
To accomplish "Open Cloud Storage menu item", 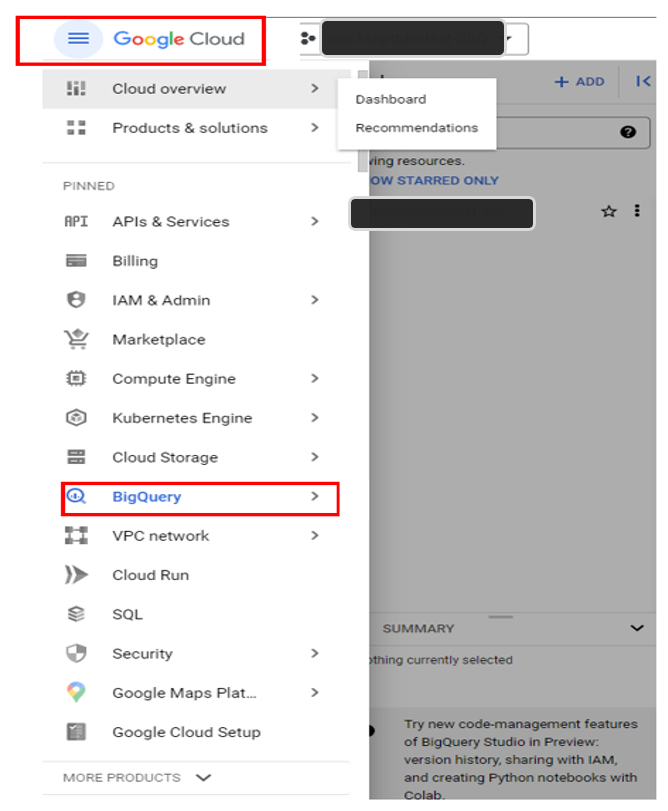I will click(165, 458).
